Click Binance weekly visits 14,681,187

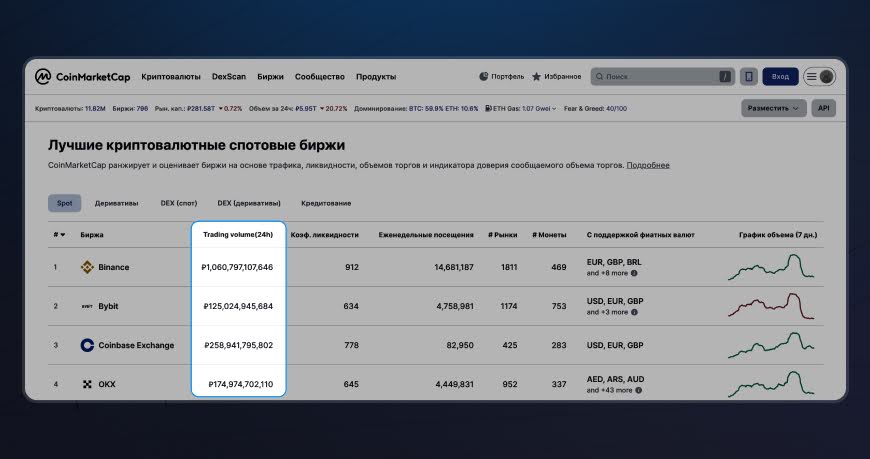tap(454, 267)
